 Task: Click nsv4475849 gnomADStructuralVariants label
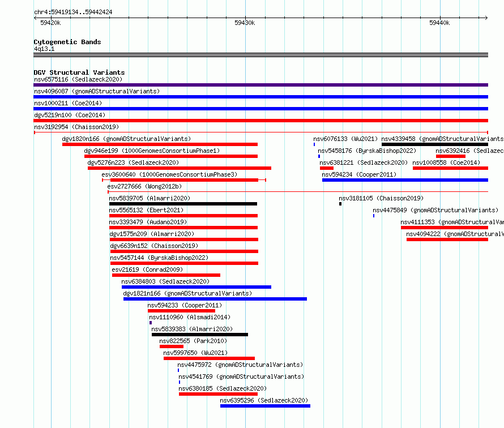435,210
